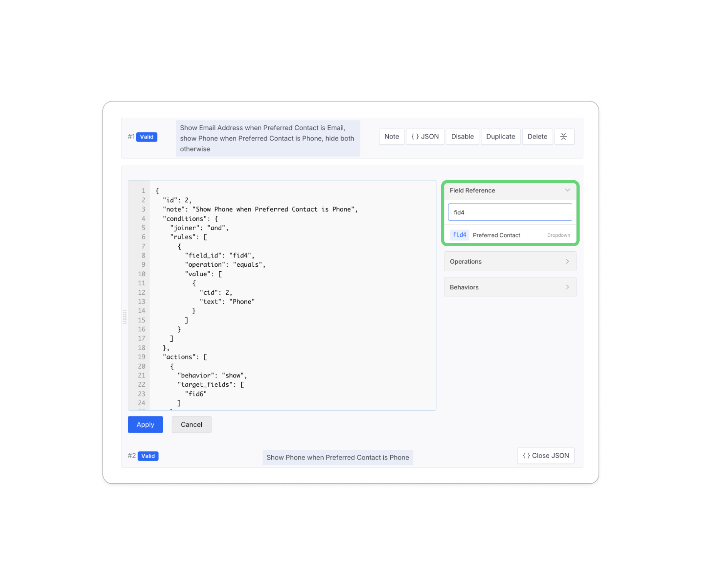Click the drag handle beside the JSON editor
The image size is (702, 588).
pyautogui.click(x=125, y=317)
